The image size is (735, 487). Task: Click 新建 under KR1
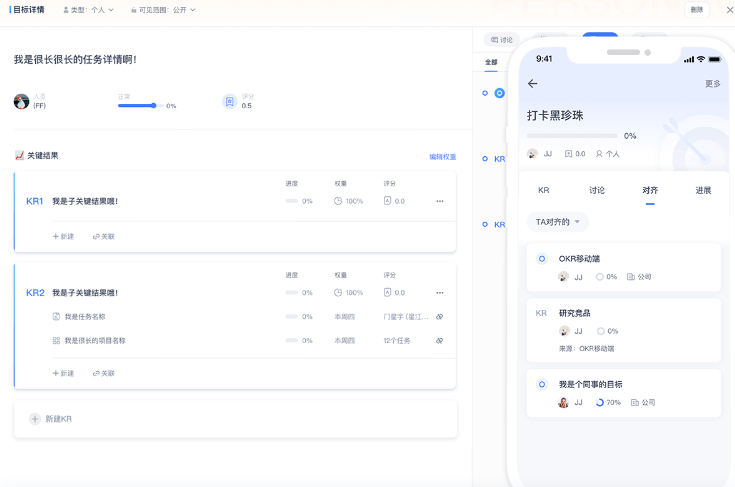(63, 236)
